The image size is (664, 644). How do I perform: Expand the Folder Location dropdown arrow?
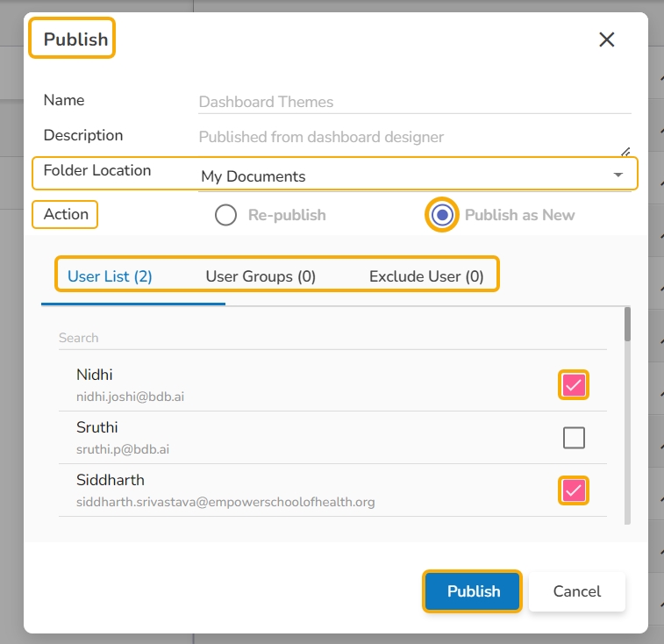(618, 175)
